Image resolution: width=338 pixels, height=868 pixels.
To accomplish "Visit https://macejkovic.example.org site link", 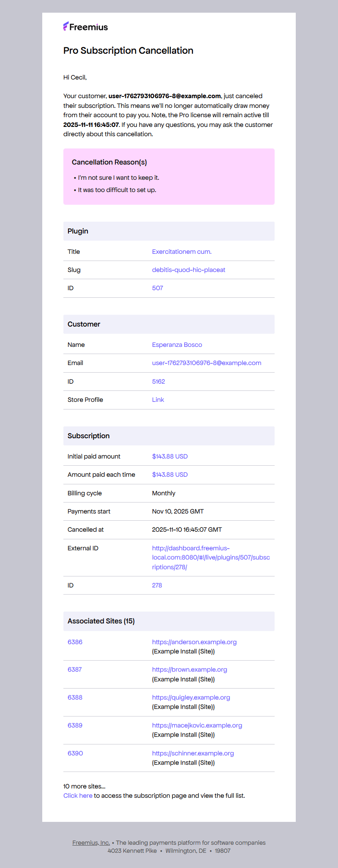I will (197, 725).
